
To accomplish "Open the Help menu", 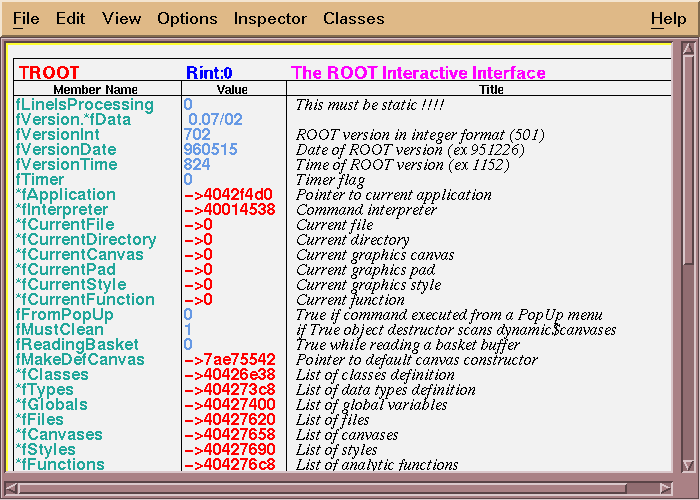I will point(668,19).
